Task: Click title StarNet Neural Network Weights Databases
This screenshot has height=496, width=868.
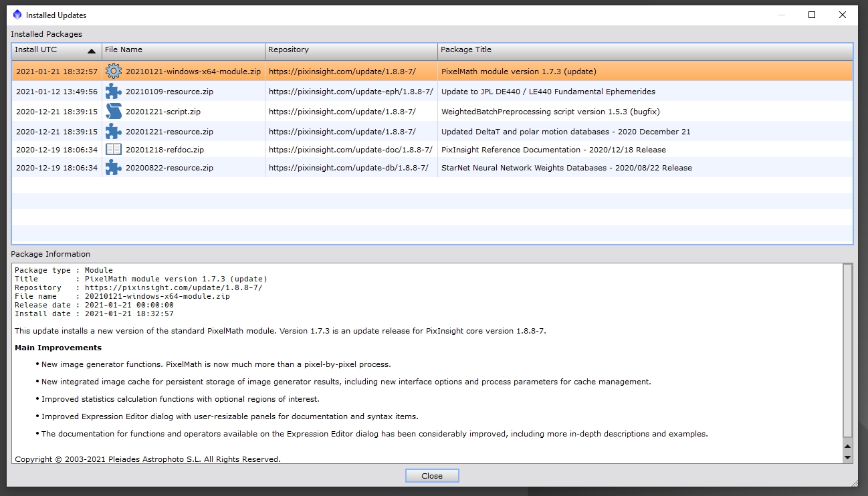Action: 566,168
